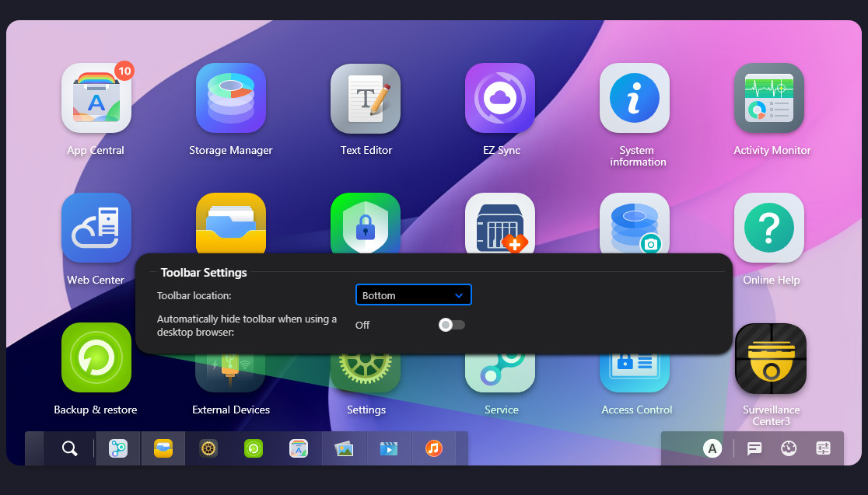Open the notifications message icon
Screen dimensions: 868x495
coord(754,448)
